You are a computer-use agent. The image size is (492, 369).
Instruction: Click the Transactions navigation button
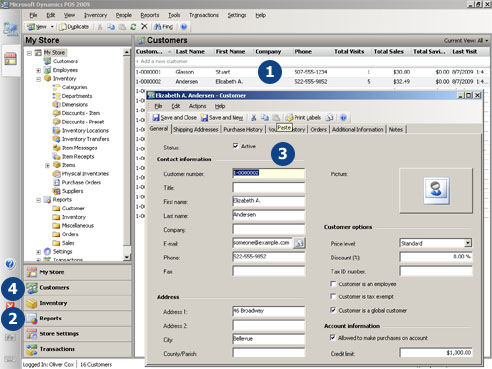pyautogui.click(x=78, y=349)
